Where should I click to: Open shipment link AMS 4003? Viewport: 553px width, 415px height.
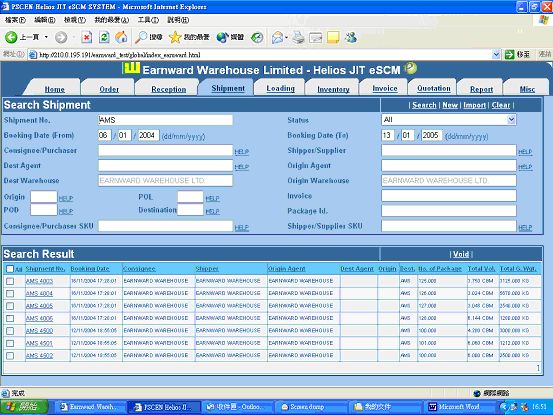[x=39, y=281]
